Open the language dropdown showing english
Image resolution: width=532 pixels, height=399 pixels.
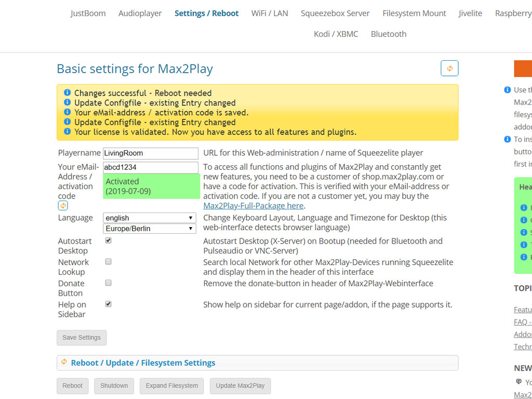(x=150, y=218)
